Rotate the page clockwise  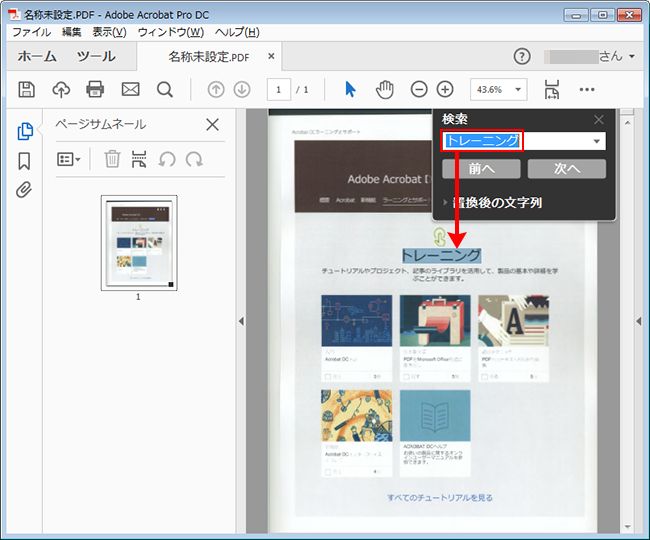tap(194, 159)
